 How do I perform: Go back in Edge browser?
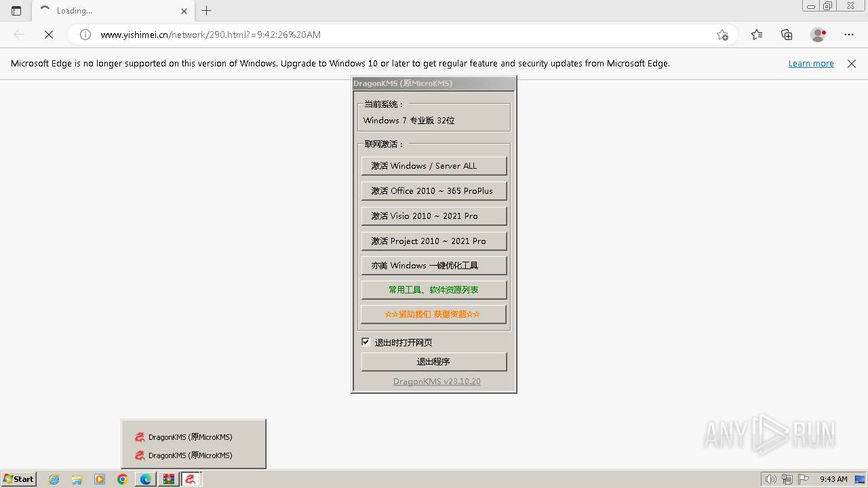(19, 35)
